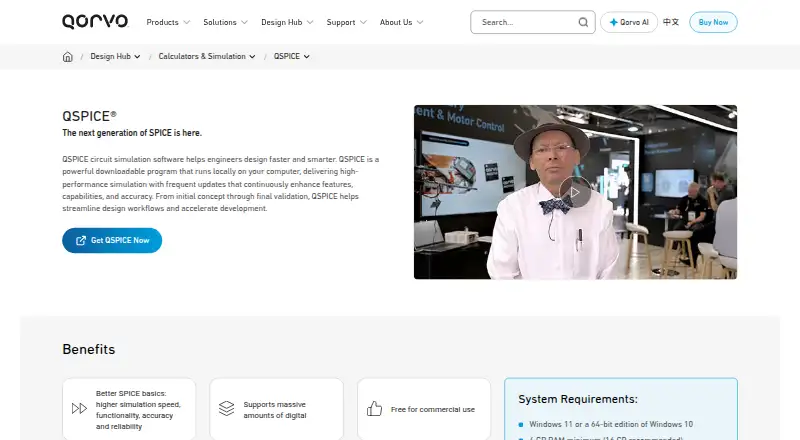Viewport: 800px width, 440px height.
Task: Expand Calculators & Simulation breadcrumb dropdown arrow
Action: pos(252,57)
